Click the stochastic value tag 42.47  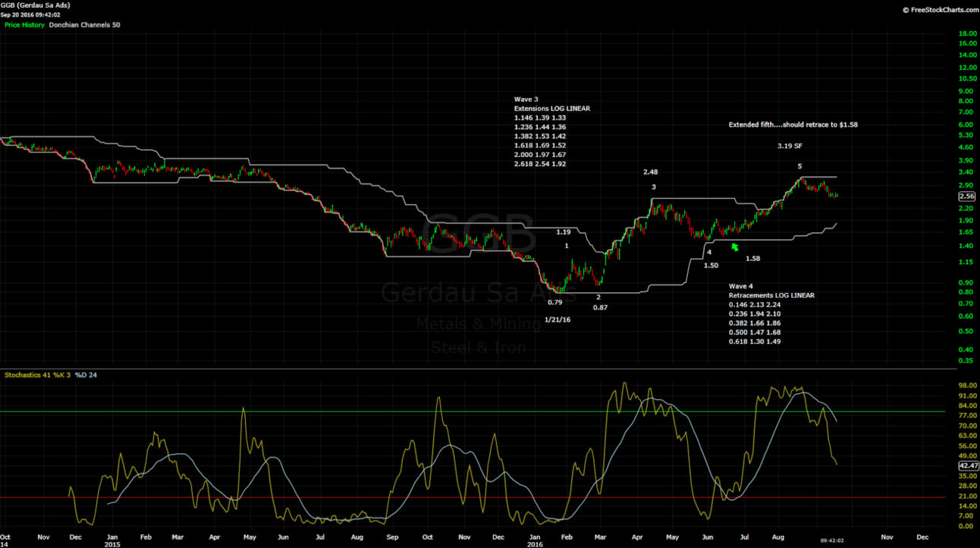tap(968, 465)
